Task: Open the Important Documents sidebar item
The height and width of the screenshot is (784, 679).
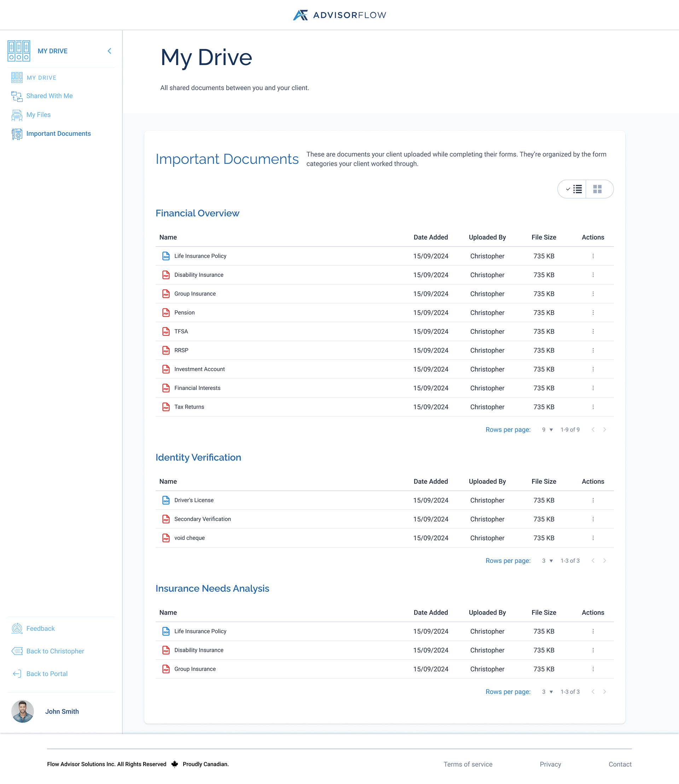Action: click(59, 133)
